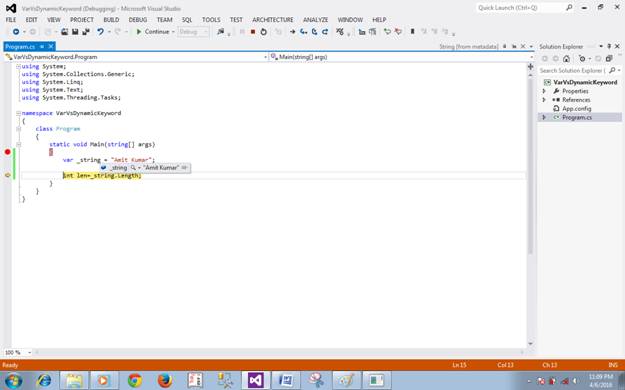
Task: Click the Show Next Statement arrow icon
Action: (293, 32)
